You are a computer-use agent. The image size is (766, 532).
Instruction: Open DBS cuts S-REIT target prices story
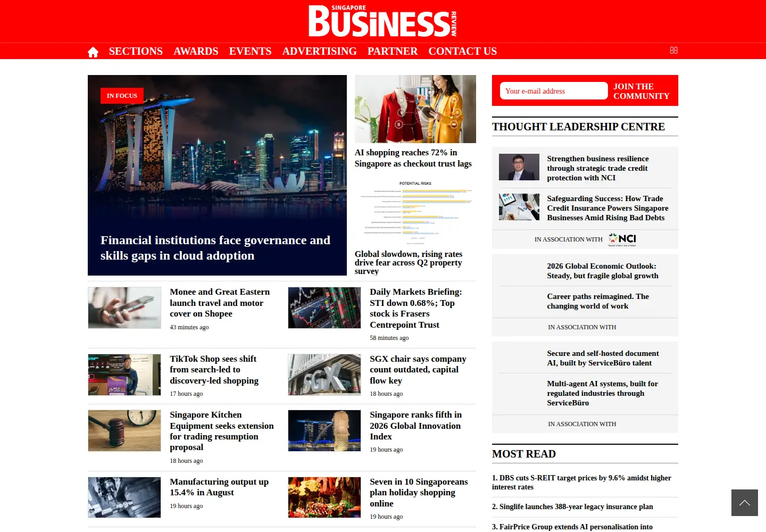(581, 483)
